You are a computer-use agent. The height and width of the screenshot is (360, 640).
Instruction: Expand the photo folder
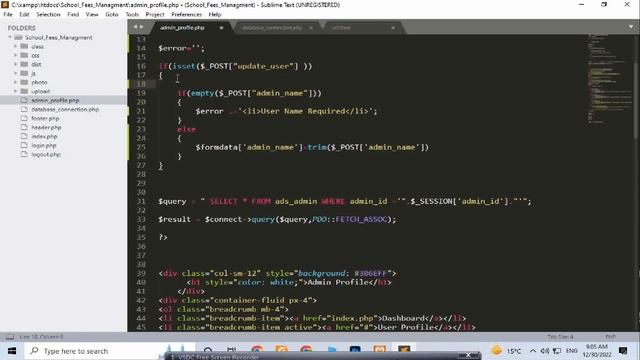point(16,82)
